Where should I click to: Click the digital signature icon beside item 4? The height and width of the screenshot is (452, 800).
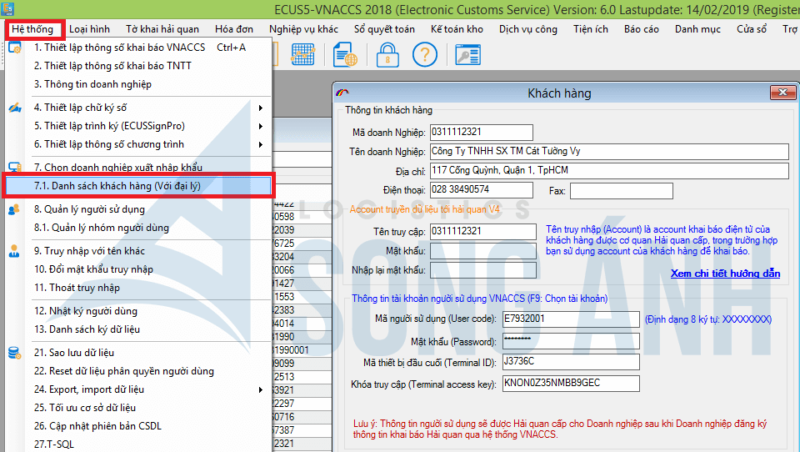(x=15, y=107)
